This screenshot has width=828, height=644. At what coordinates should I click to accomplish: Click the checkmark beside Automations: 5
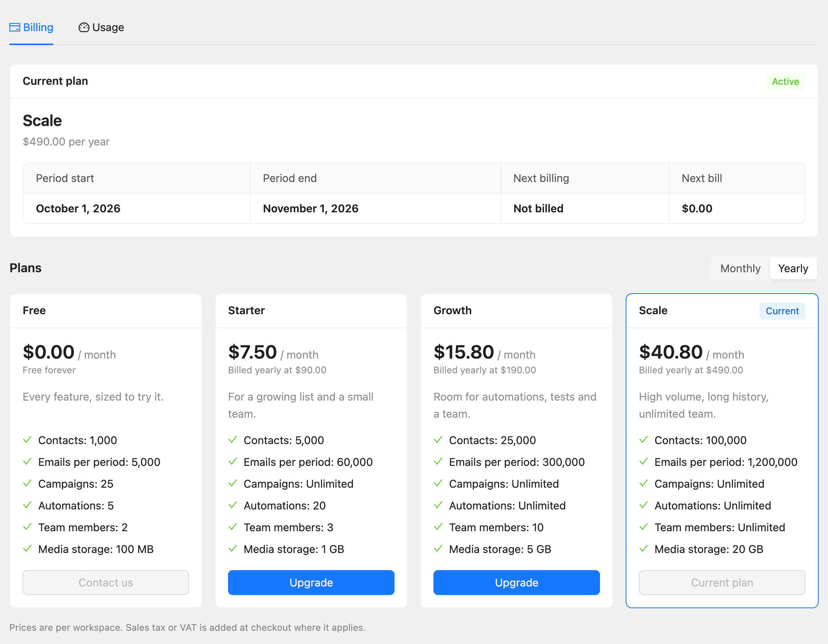click(x=27, y=505)
